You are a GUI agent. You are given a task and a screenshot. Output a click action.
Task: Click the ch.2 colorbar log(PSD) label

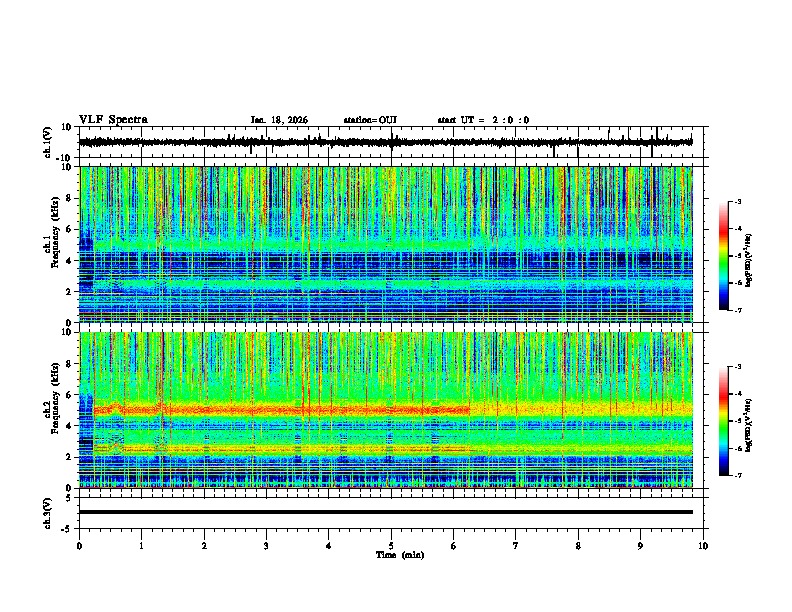click(x=749, y=425)
